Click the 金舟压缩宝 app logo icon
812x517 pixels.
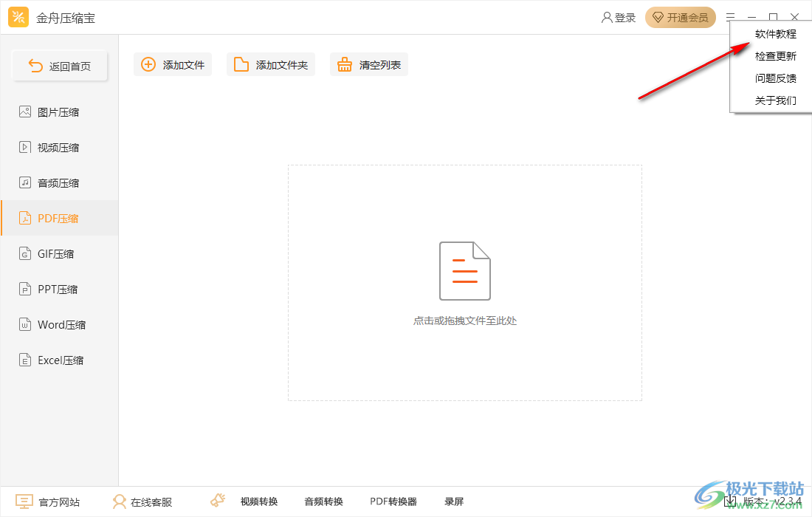(18, 17)
